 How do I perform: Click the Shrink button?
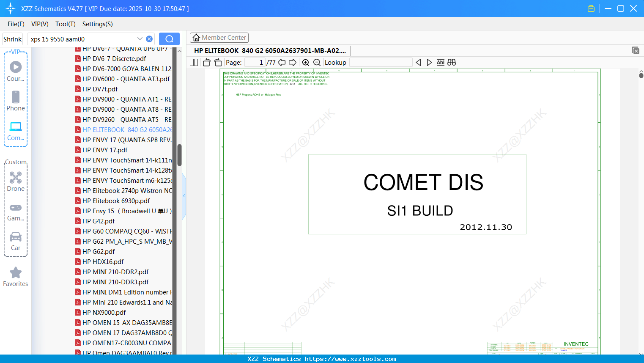click(x=13, y=39)
